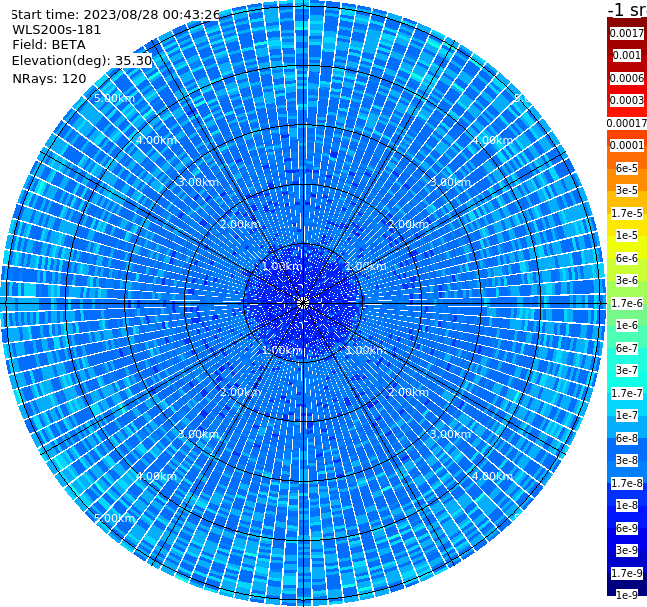Select the 3e-7 cyan-green colorbar swatch
This screenshot has height=607, width=647.
pos(627,371)
